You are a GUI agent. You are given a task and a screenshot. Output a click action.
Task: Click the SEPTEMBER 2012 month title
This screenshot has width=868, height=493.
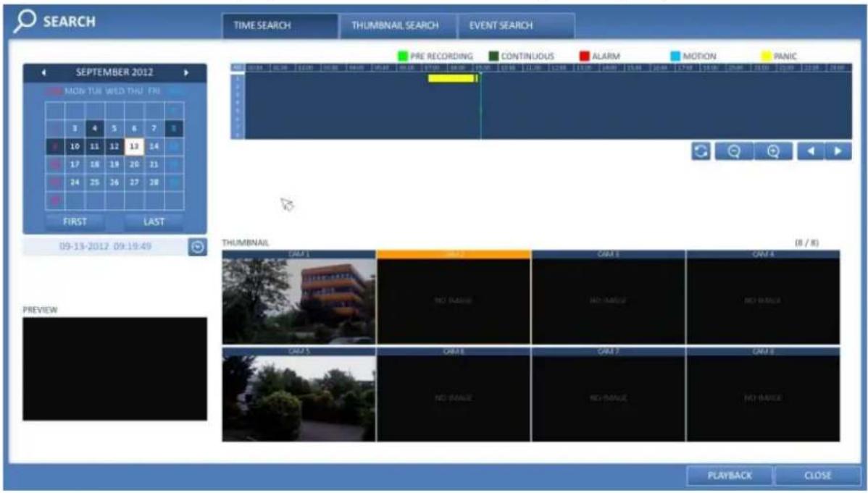[114, 72]
